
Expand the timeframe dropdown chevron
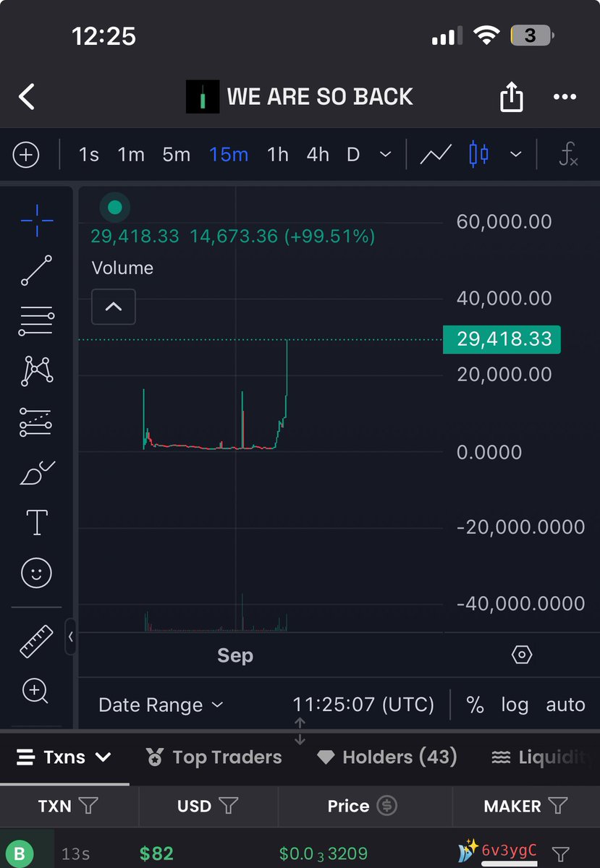pyautogui.click(x=386, y=155)
